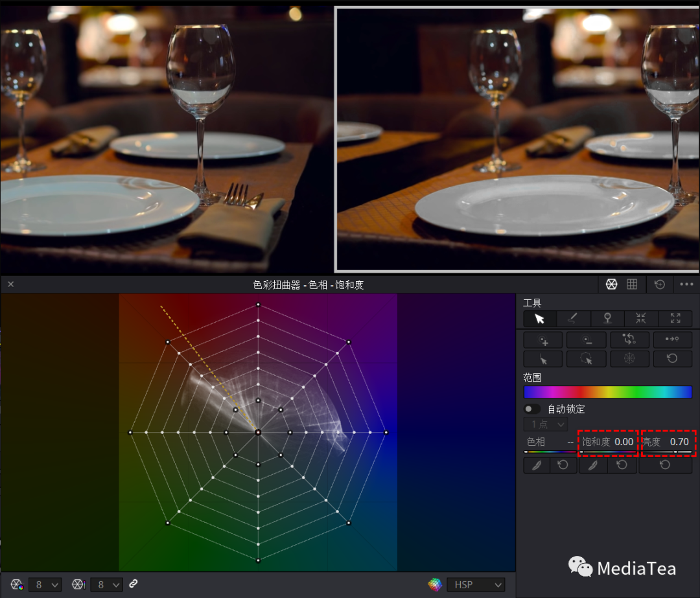This screenshot has height=598, width=700.
Task: Select the draw stroke tool
Action: (573, 319)
